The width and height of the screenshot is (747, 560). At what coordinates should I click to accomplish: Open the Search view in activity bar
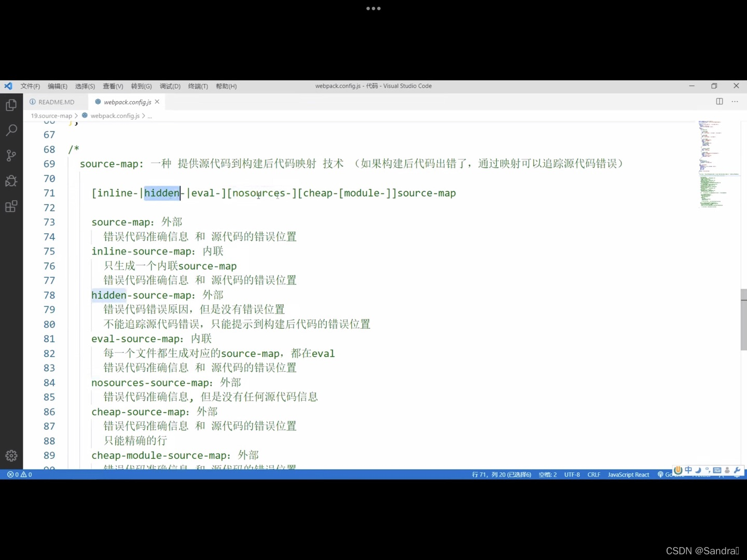point(11,130)
